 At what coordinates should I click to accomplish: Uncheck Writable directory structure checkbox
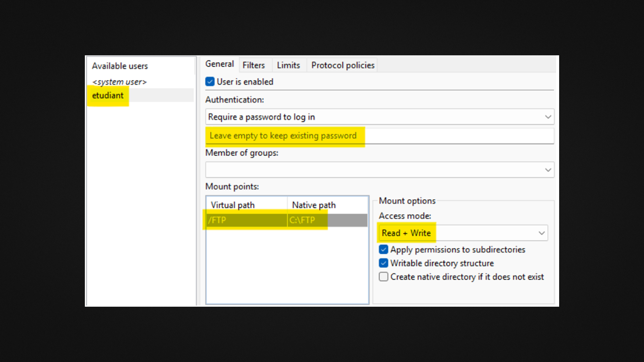[383, 263]
